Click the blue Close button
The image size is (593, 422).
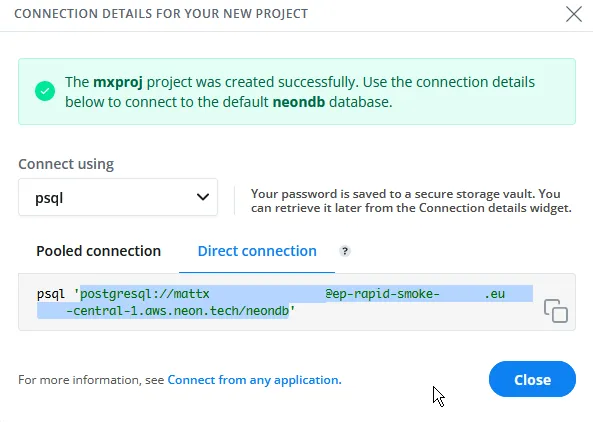click(x=532, y=379)
